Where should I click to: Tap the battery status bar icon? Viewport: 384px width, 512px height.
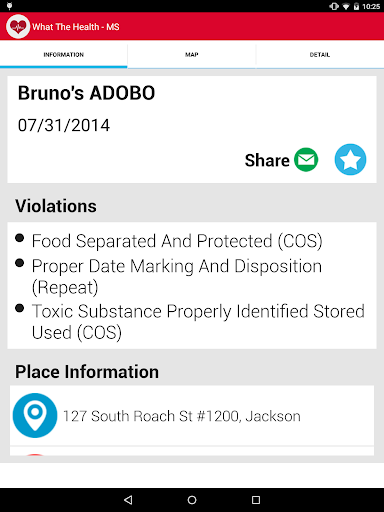point(356,6)
